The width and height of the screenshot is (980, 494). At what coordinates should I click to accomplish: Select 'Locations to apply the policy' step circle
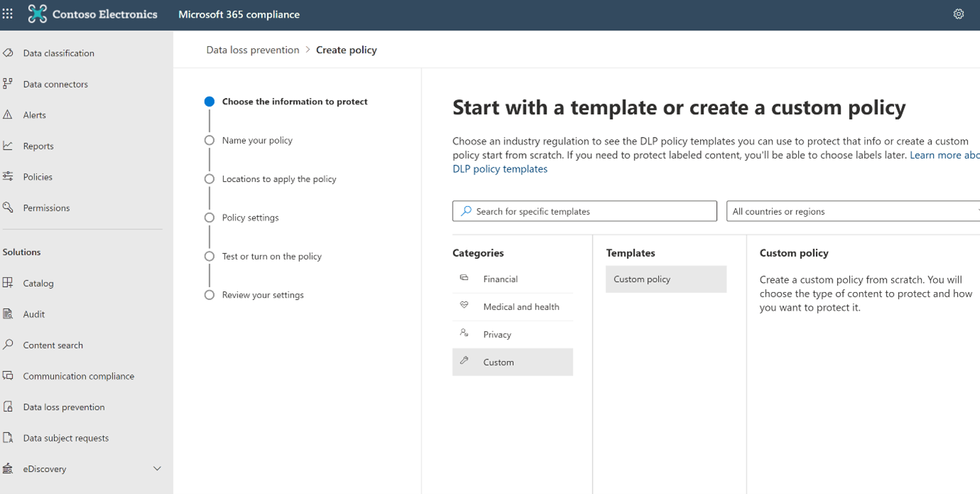[209, 179]
